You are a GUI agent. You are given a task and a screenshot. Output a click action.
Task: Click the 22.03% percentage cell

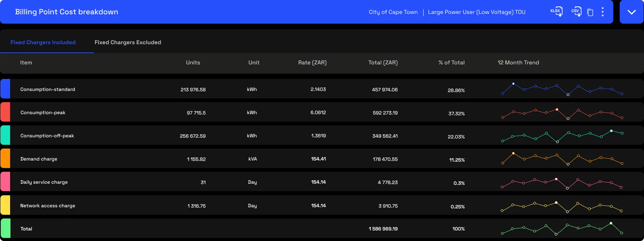[x=456, y=137]
